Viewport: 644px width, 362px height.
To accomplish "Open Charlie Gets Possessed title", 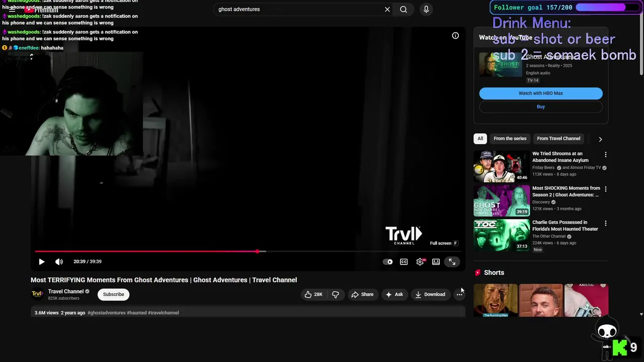I will 565,226.
